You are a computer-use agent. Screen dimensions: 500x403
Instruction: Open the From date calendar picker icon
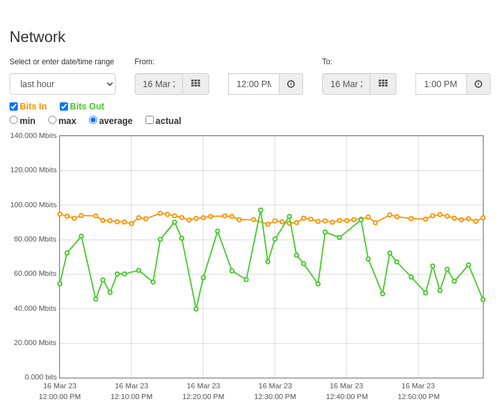[x=196, y=84]
